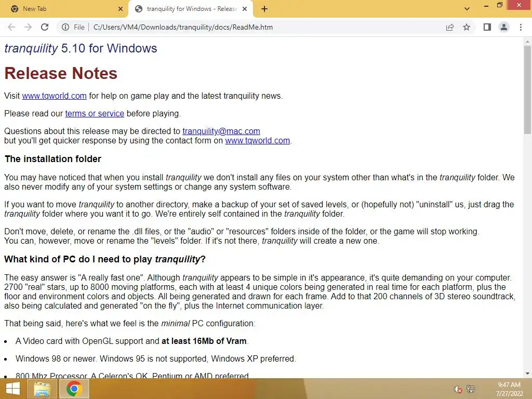Go forward using browser forward arrow
This screenshot has width=532, height=399.
coord(28,27)
